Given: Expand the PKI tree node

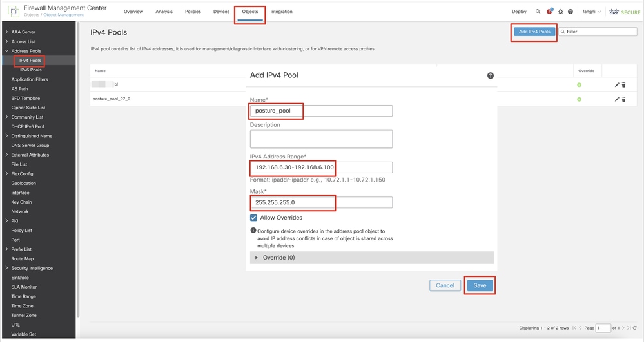Looking at the screenshot, I should [x=6, y=220].
